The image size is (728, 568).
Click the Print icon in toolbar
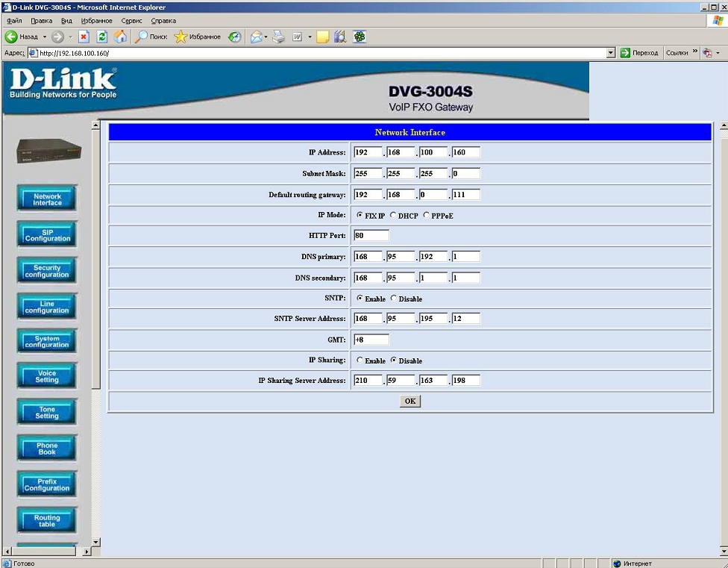click(x=279, y=37)
